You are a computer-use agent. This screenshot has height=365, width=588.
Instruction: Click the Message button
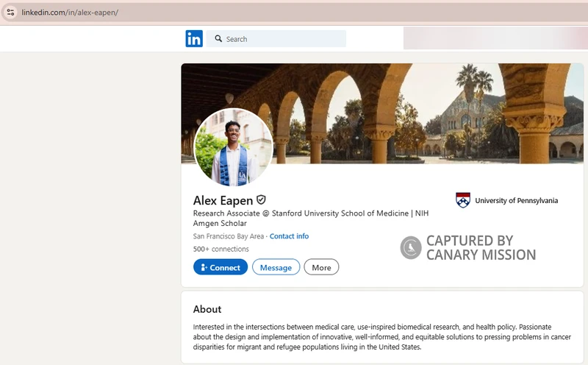276,267
